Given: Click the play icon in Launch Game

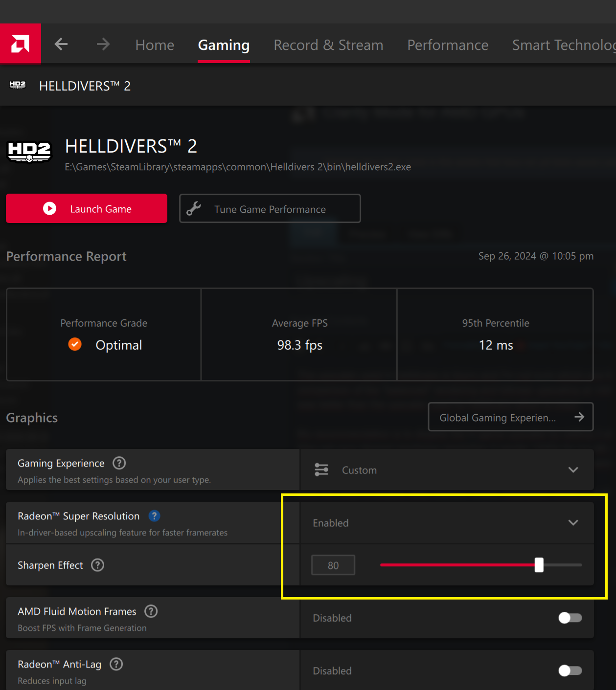Looking at the screenshot, I should coord(49,209).
